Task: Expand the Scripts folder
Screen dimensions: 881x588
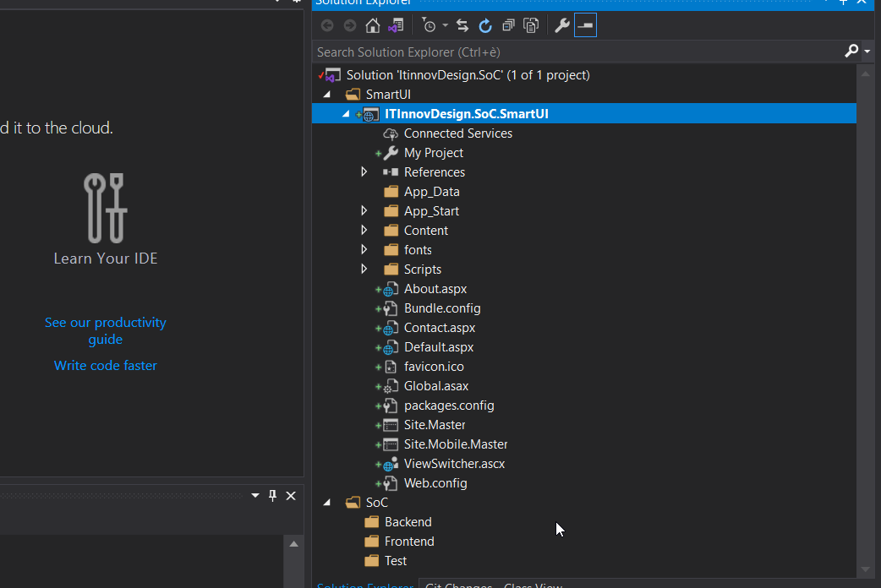Action: [364, 269]
